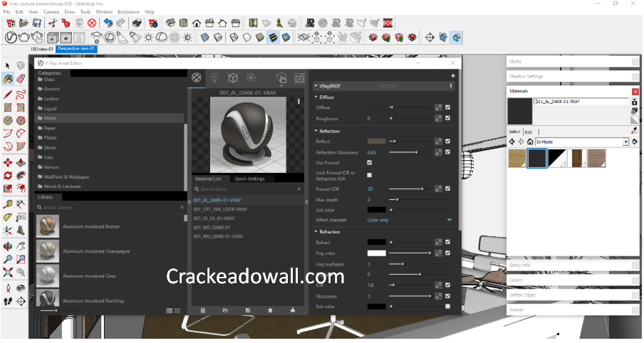Image resolution: width=644 pixels, height=343 pixels.
Task: Click the sample paint eyedropper in Materials panel
Action: (x=635, y=130)
